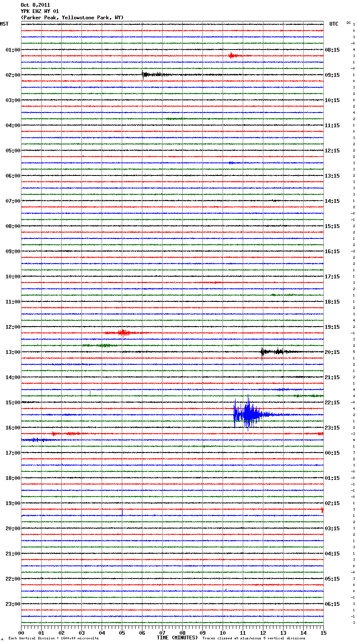
Task: Click the '15' minute tick on bottom axis
Action: (x=323, y=633)
